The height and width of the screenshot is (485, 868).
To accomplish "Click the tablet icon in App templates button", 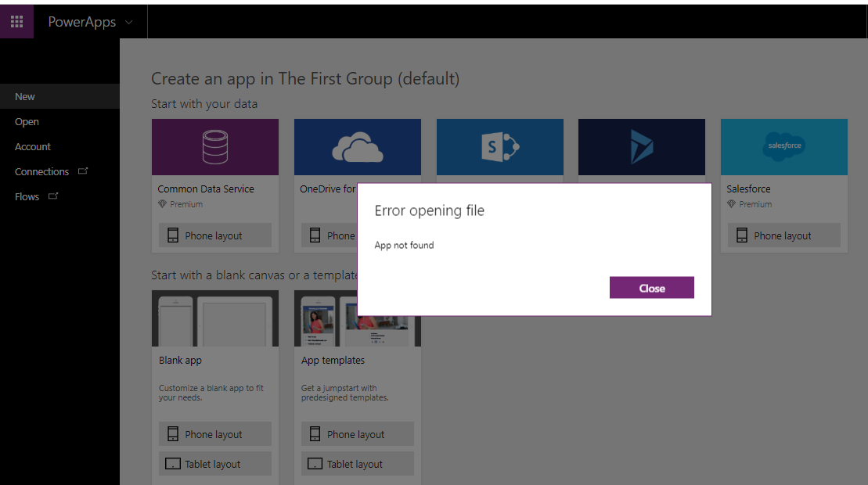I will (x=315, y=463).
